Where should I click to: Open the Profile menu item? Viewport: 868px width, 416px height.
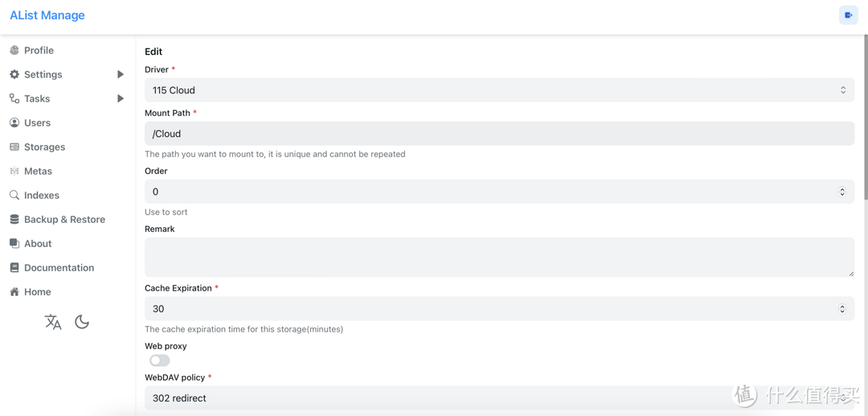coord(39,51)
